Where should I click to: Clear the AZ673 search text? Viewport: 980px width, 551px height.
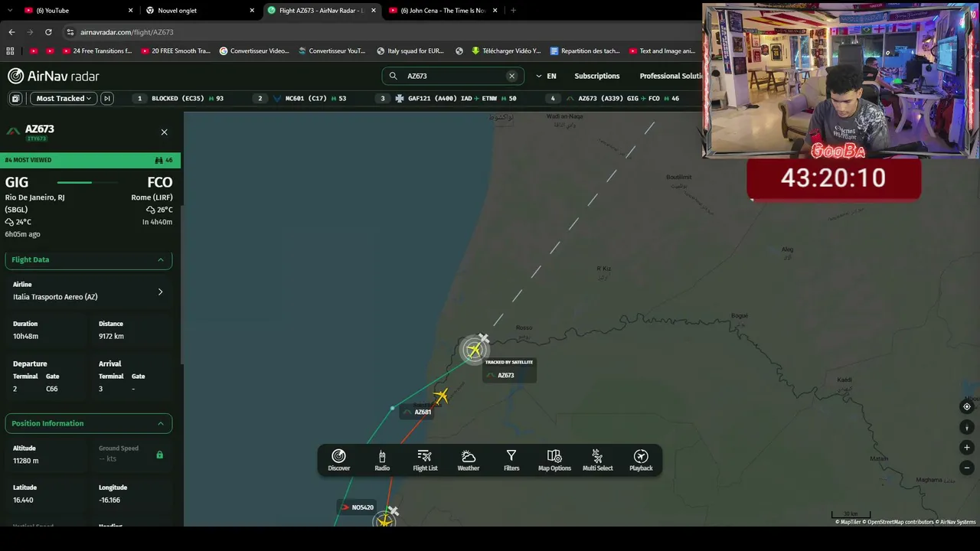[x=512, y=76]
